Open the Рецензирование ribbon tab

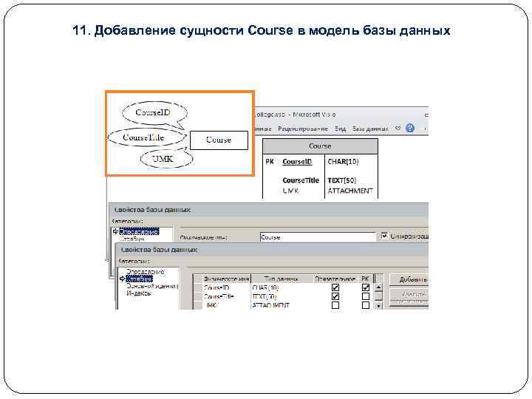303,129
